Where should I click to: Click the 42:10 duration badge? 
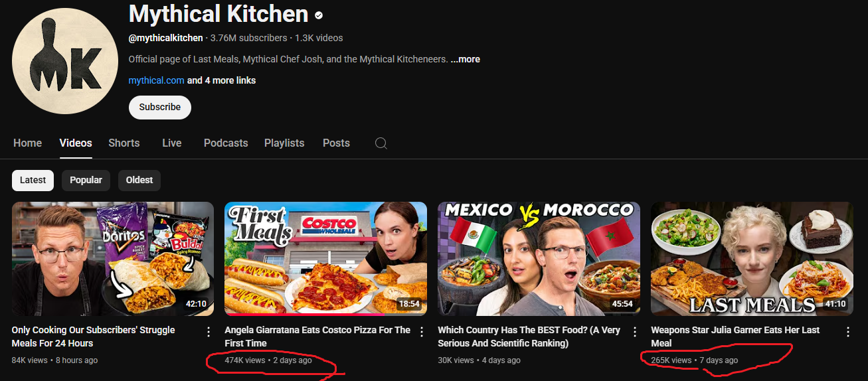tap(196, 304)
